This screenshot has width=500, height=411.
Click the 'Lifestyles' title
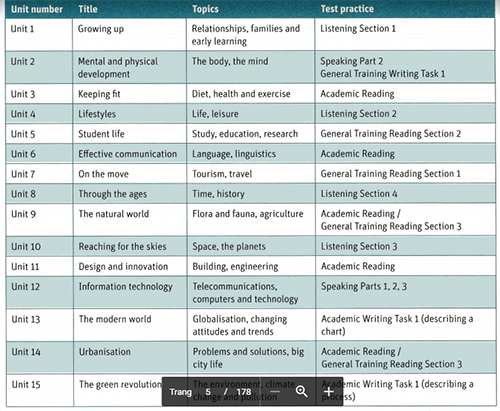tap(97, 114)
